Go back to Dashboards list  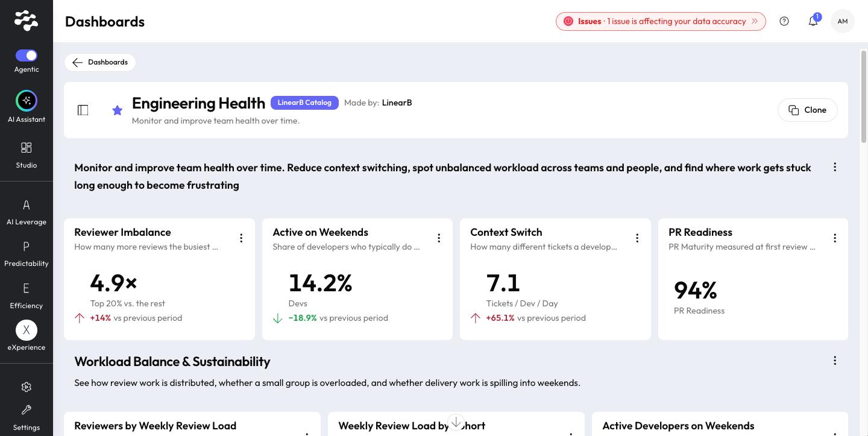point(100,62)
